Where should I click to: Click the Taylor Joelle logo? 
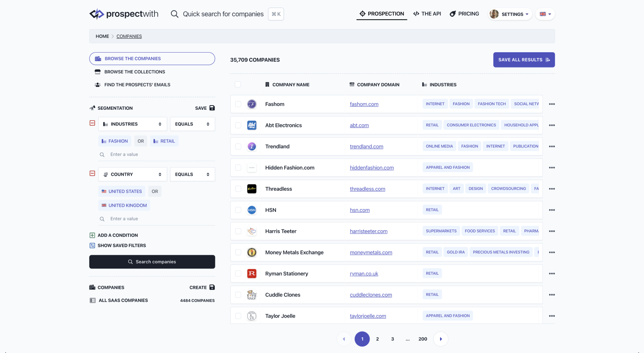pos(252,316)
